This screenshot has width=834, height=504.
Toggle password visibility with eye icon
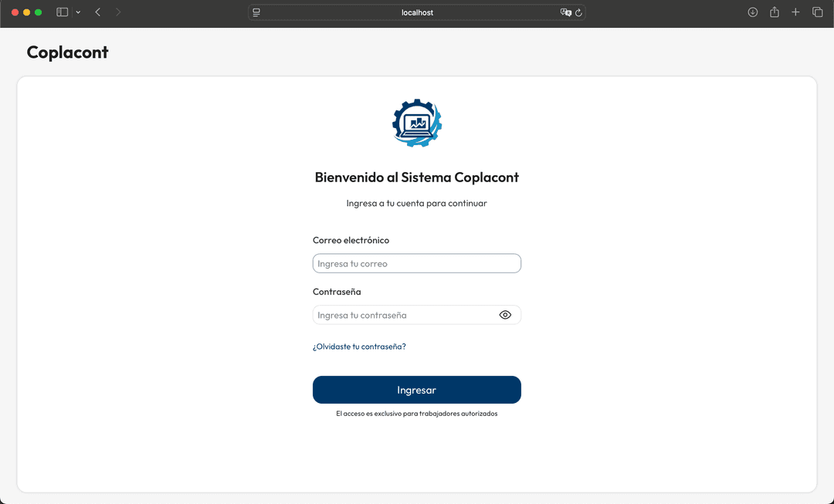(x=505, y=315)
